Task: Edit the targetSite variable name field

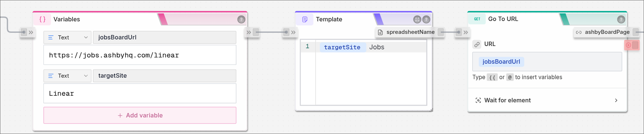Action: tap(165, 75)
